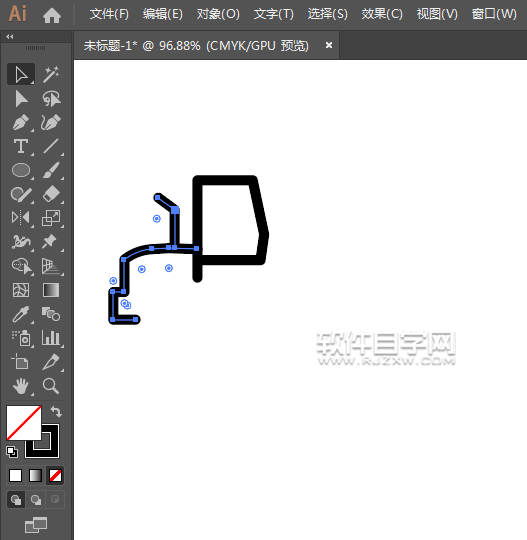Collapse the toolbar with double-arrow

(x=10, y=37)
